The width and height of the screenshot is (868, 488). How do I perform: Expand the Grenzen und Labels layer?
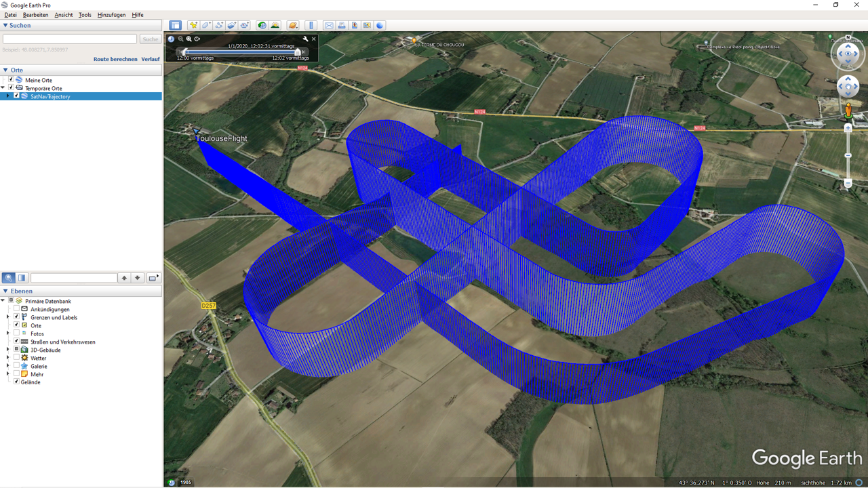[x=8, y=317]
